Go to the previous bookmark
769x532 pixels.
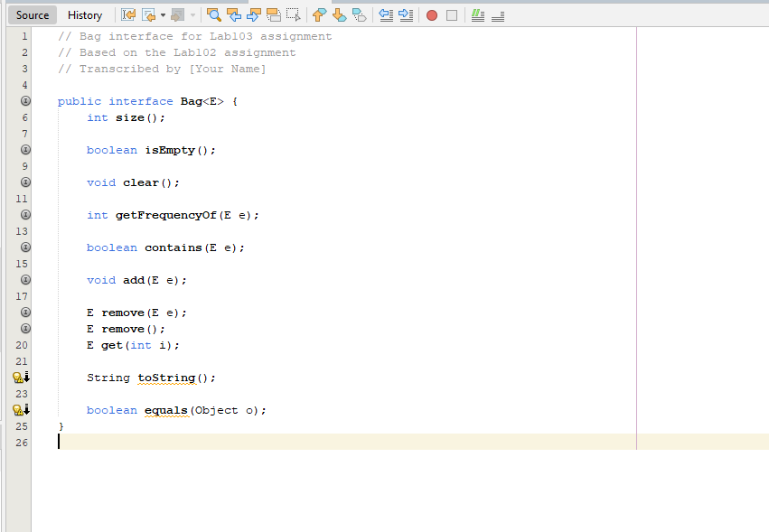click(x=317, y=14)
